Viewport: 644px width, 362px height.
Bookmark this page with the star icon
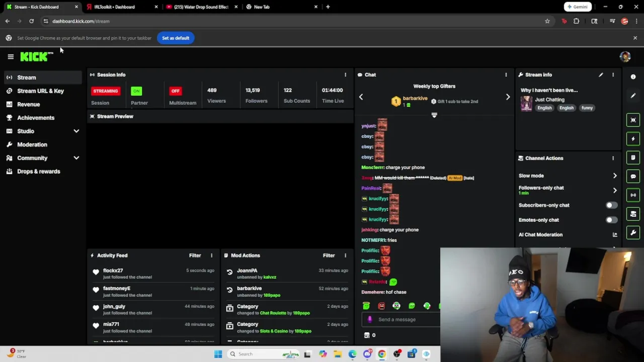click(x=547, y=21)
